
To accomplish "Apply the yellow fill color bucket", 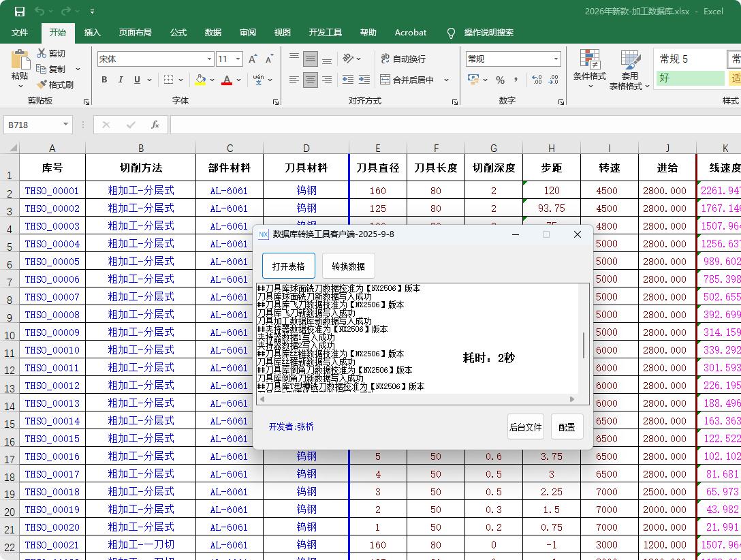I will tap(200, 80).
